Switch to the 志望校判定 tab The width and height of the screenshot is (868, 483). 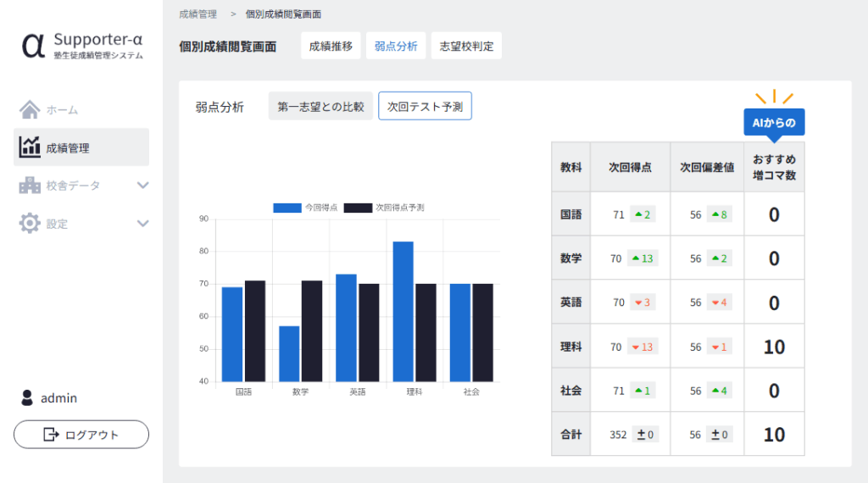pyautogui.click(x=467, y=46)
